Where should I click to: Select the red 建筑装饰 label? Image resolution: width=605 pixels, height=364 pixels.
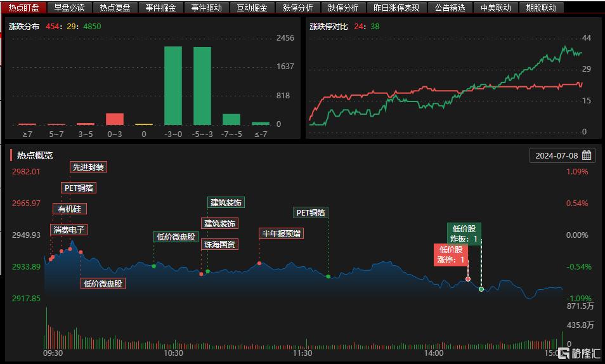[x=219, y=223]
